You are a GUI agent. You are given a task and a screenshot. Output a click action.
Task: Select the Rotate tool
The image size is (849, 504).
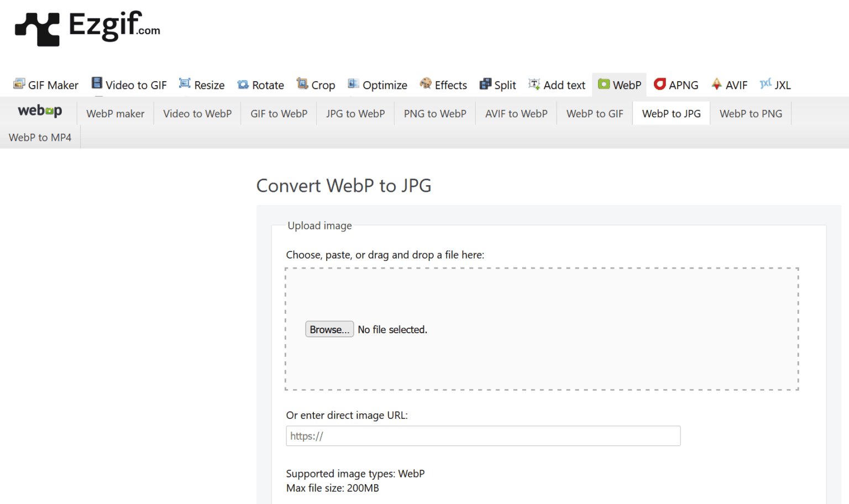(260, 85)
